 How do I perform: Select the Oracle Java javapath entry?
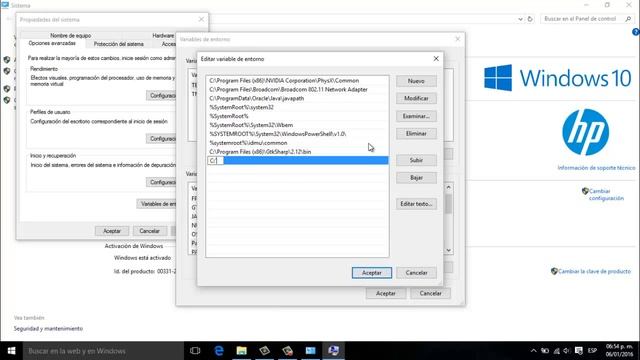[297, 98]
